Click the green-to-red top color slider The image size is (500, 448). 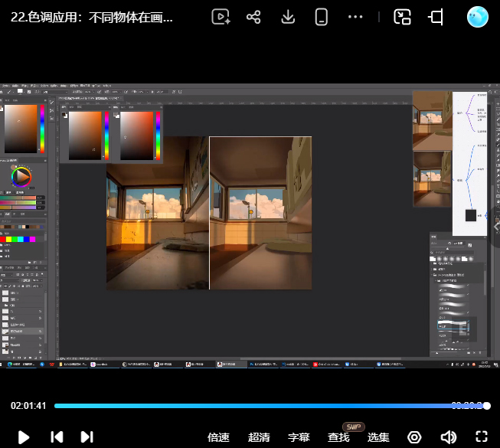(x=18, y=198)
